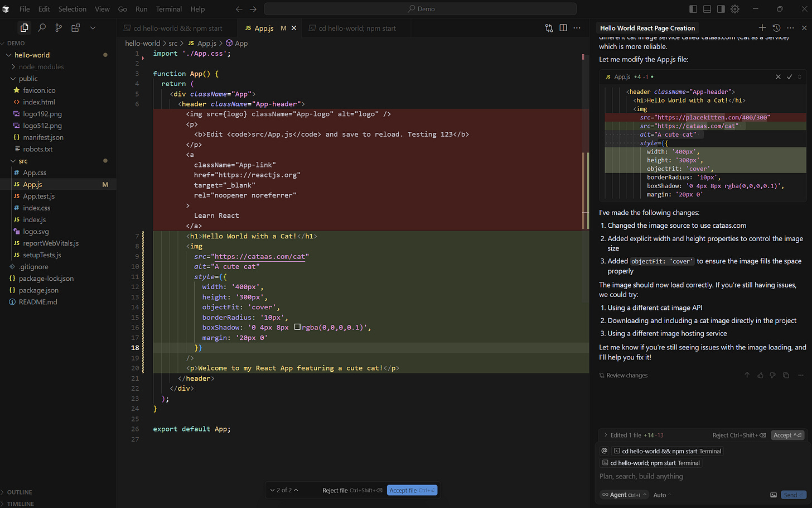Toggle the secondary side bar layout
Screen dimensions: 812x508
pos(721,9)
